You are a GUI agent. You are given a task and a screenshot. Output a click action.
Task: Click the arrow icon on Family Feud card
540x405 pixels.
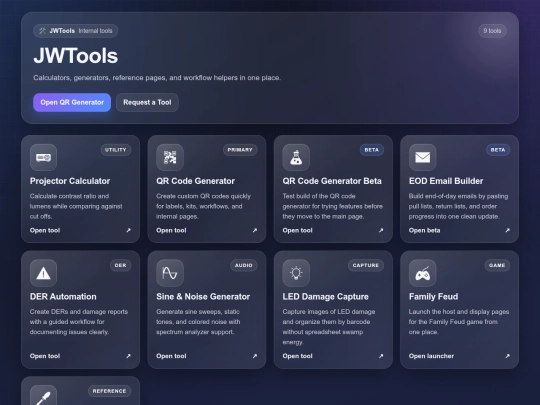pyautogui.click(x=507, y=356)
